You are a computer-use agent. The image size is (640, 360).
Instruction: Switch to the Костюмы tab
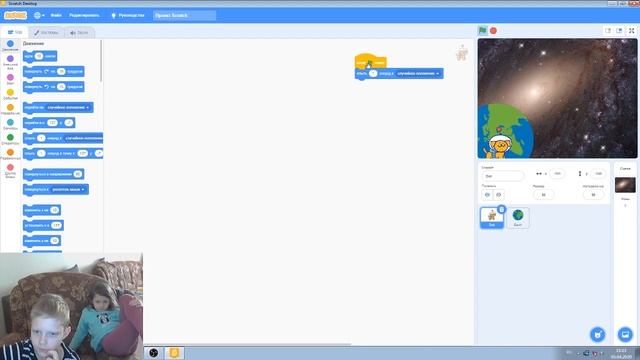point(46,32)
